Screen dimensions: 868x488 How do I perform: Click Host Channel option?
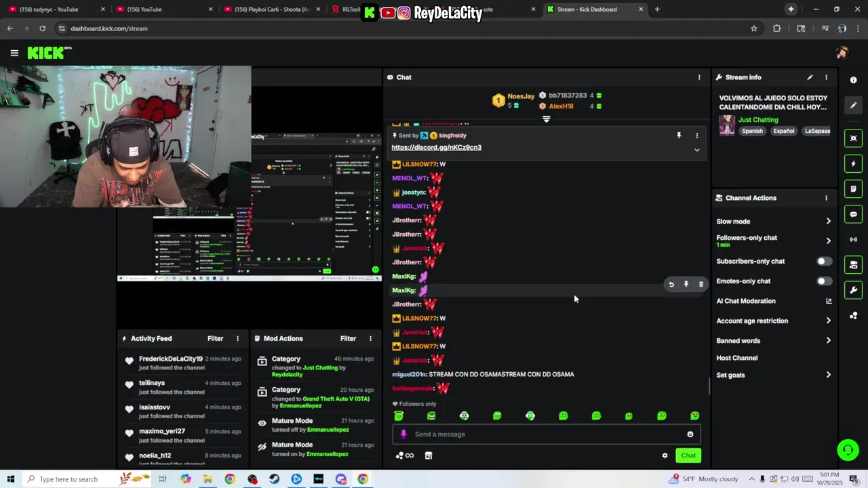pos(736,358)
